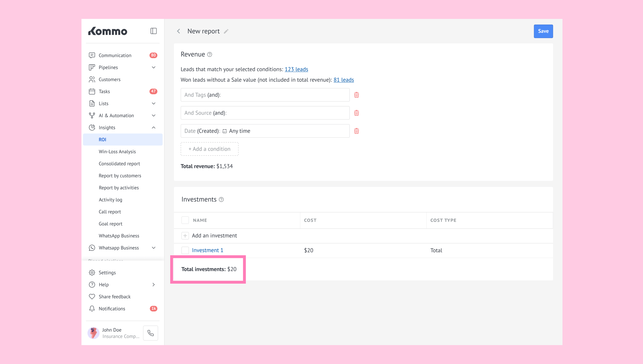Expand the Lists section chevron
The image size is (643, 364).
coord(153,104)
